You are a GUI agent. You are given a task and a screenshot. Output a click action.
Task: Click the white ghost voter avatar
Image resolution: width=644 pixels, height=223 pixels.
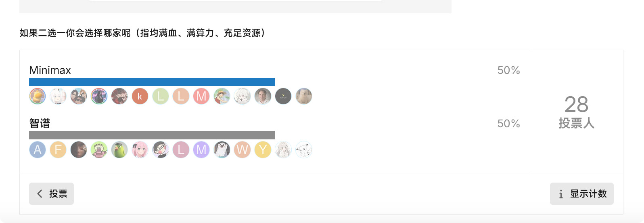(222, 150)
